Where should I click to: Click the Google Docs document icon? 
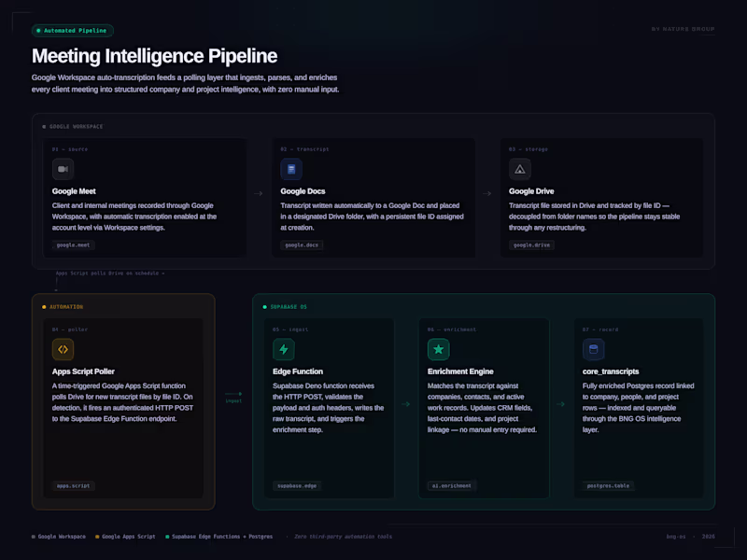pos(291,169)
